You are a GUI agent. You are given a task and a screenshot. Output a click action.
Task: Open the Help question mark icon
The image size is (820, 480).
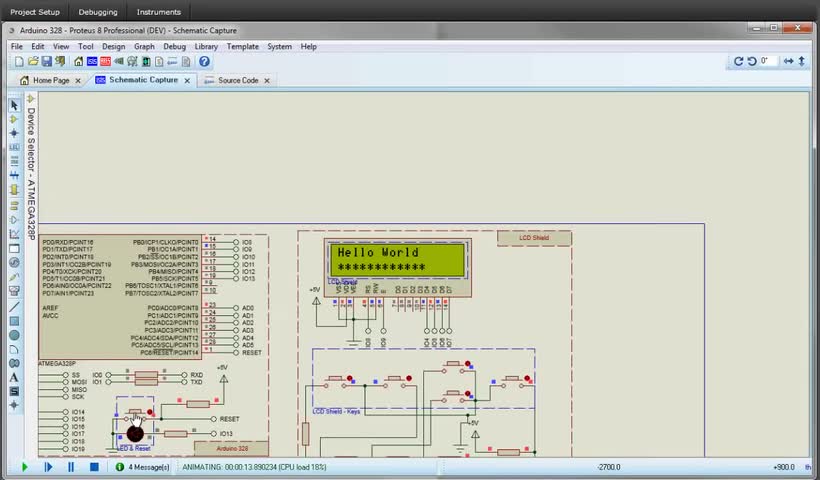click(204, 62)
